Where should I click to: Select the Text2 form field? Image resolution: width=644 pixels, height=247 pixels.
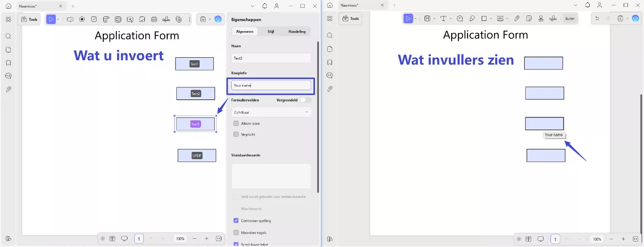click(195, 94)
